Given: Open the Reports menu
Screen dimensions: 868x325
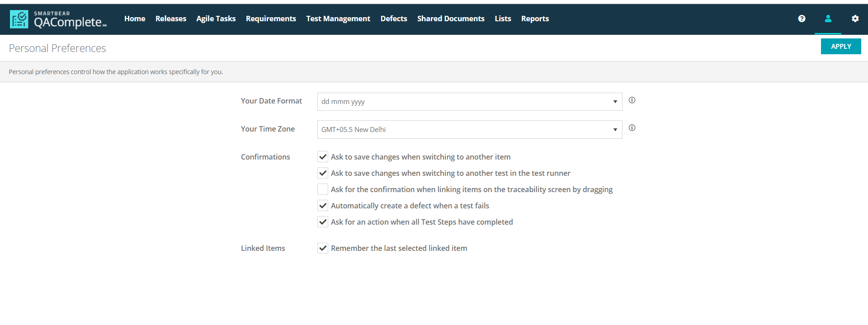Looking at the screenshot, I should pyautogui.click(x=535, y=19).
